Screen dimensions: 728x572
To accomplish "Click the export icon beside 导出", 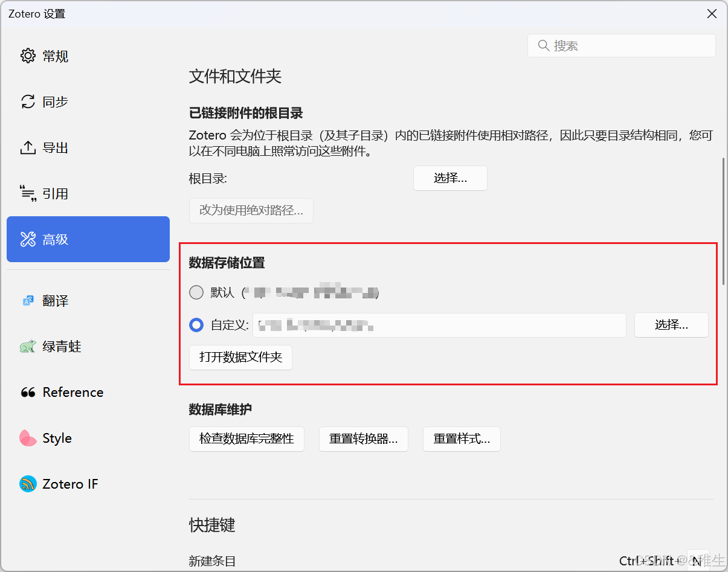I will 28,148.
